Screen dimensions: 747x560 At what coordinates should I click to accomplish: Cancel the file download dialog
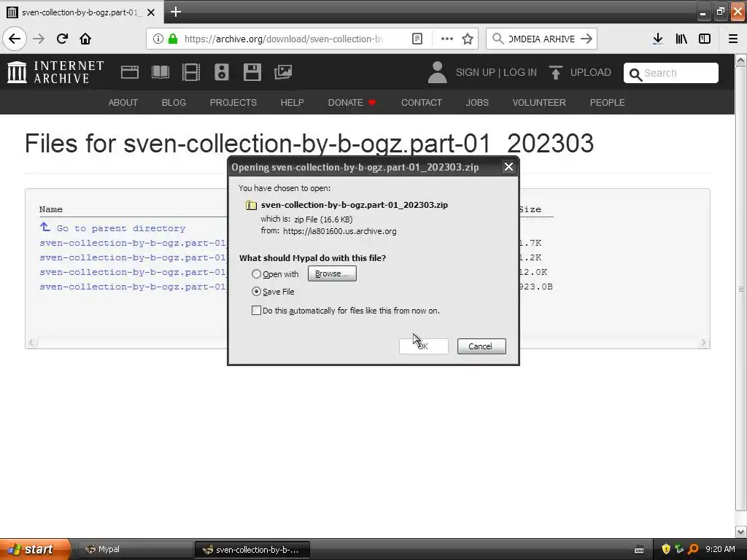tap(481, 346)
